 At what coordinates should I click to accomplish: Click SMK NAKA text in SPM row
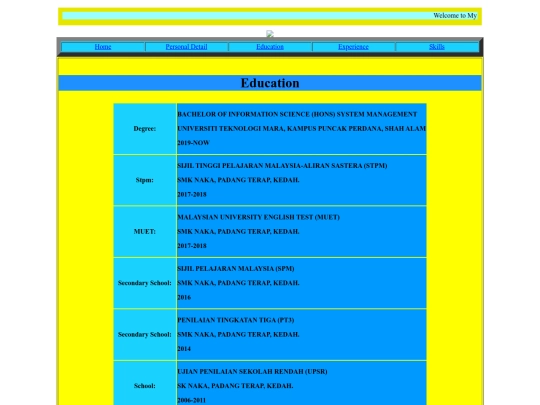(238, 283)
